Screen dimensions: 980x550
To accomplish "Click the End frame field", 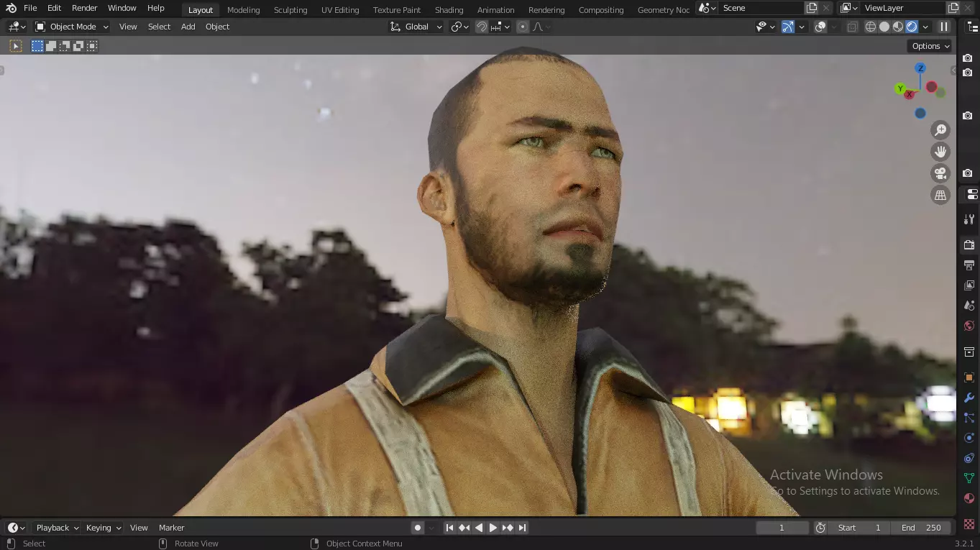I will point(921,528).
